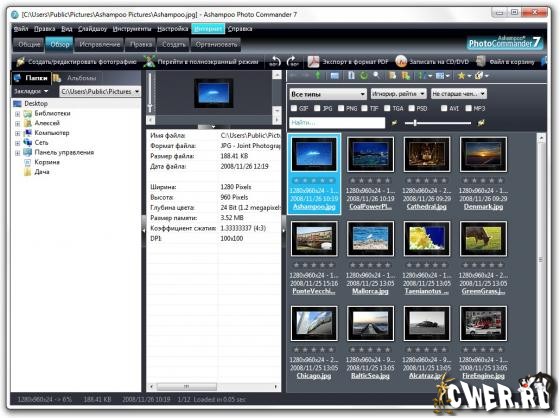Click the Записать на CD/DVD disc icon
The image size is (560, 418).
pos(401,62)
